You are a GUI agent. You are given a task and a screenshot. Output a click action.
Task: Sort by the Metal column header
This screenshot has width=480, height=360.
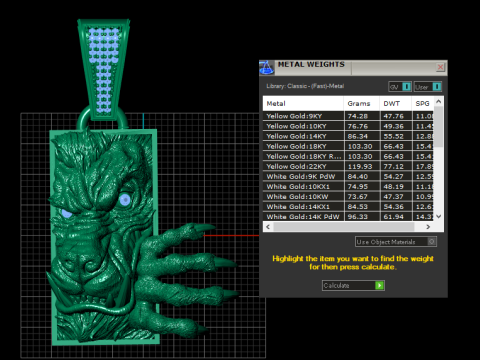point(303,104)
